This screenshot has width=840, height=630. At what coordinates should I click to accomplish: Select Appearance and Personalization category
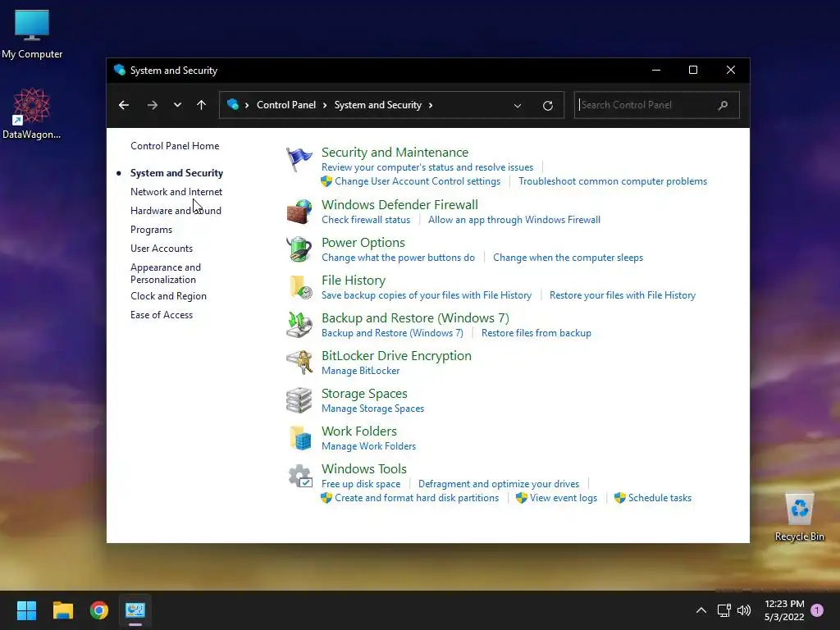pyautogui.click(x=166, y=273)
